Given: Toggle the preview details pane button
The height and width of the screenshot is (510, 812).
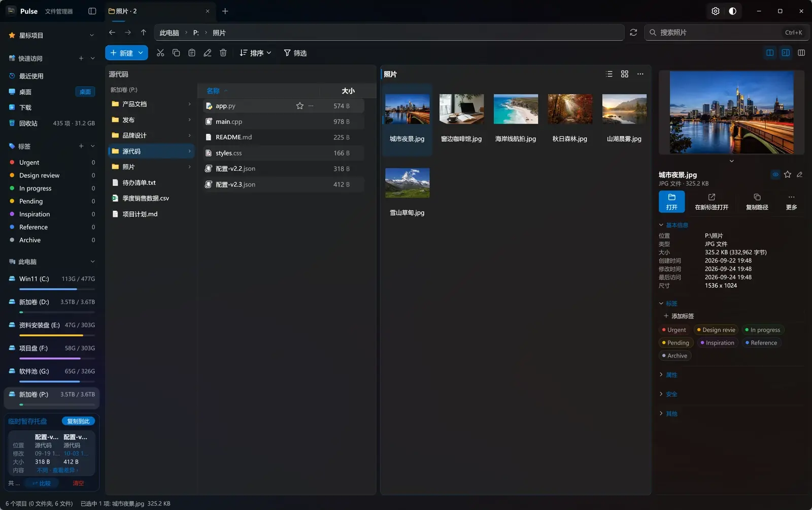Looking at the screenshot, I should pyautogui.click(x=786, y=53).
